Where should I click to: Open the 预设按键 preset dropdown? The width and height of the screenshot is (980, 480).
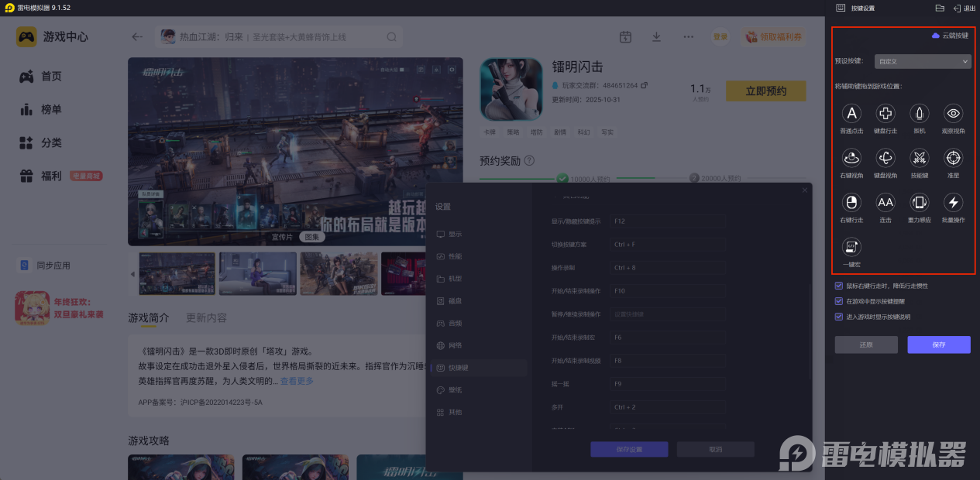923,61
